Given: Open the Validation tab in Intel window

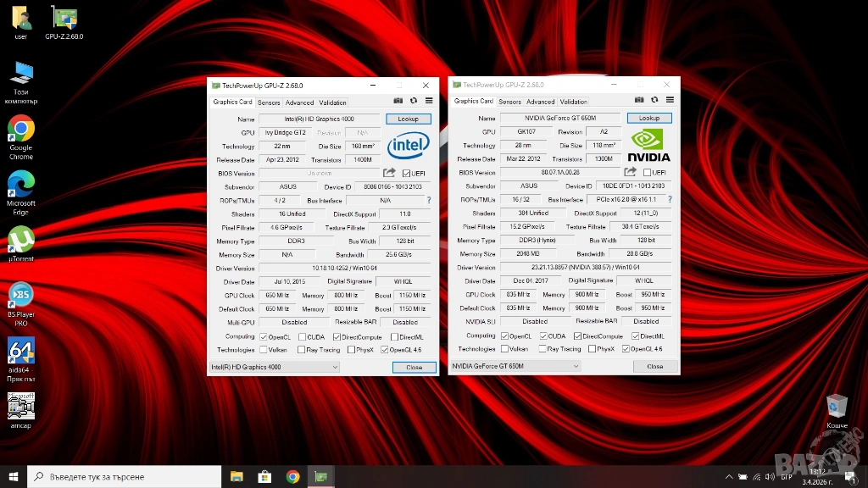Looking at the screenshot, I should pyautogui.click(x=332, y=103).
